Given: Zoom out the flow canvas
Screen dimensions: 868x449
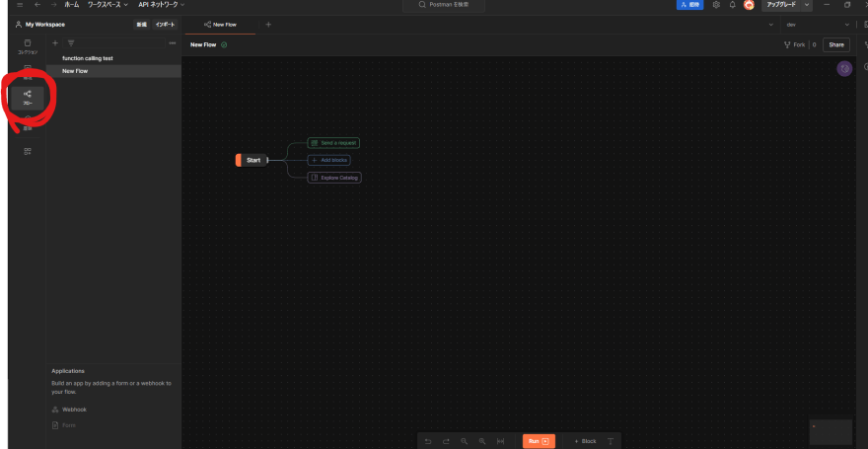Looking at the screenshot, I should coord(464,441).
